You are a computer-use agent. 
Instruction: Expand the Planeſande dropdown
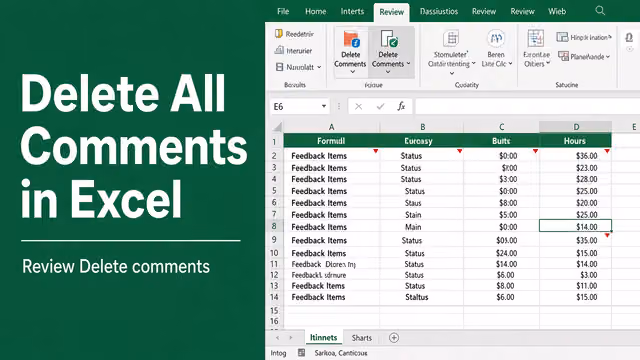pos(608,57)
